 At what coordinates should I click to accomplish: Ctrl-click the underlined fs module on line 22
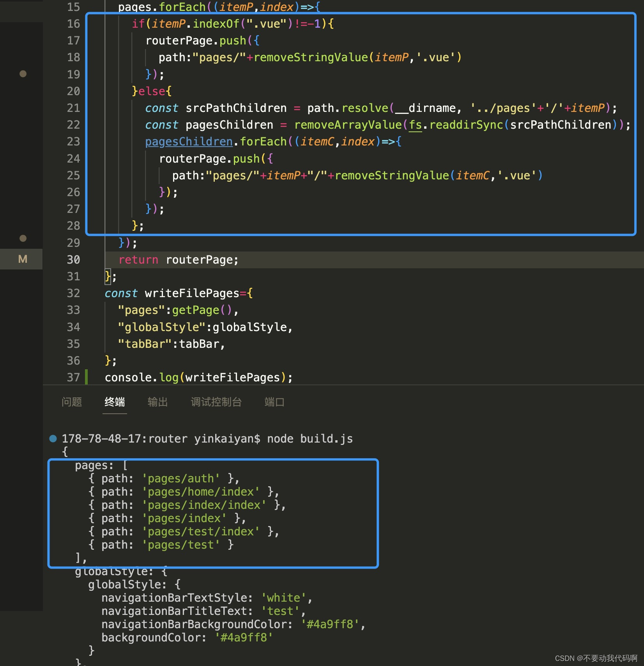[x=415, y=125]
